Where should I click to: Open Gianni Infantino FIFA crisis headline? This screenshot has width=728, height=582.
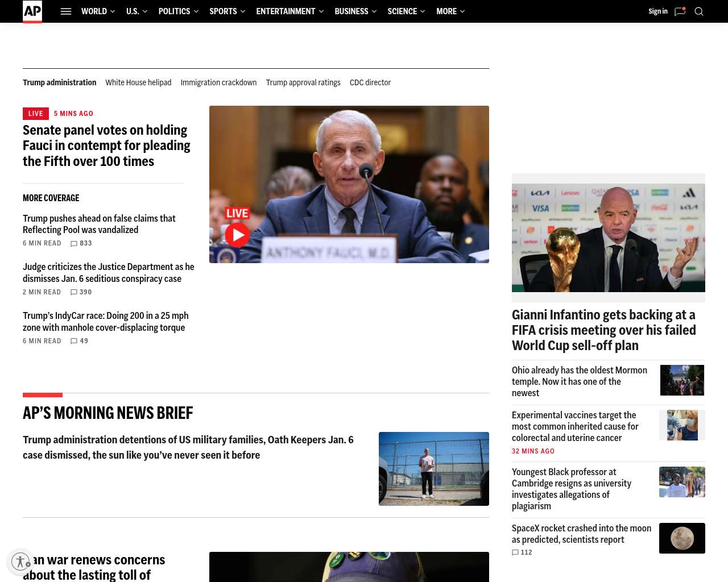point(604,330)
